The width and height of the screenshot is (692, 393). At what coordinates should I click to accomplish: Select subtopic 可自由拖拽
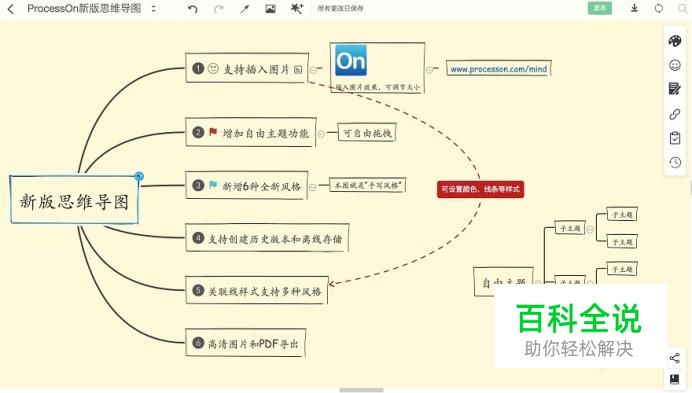367,133
